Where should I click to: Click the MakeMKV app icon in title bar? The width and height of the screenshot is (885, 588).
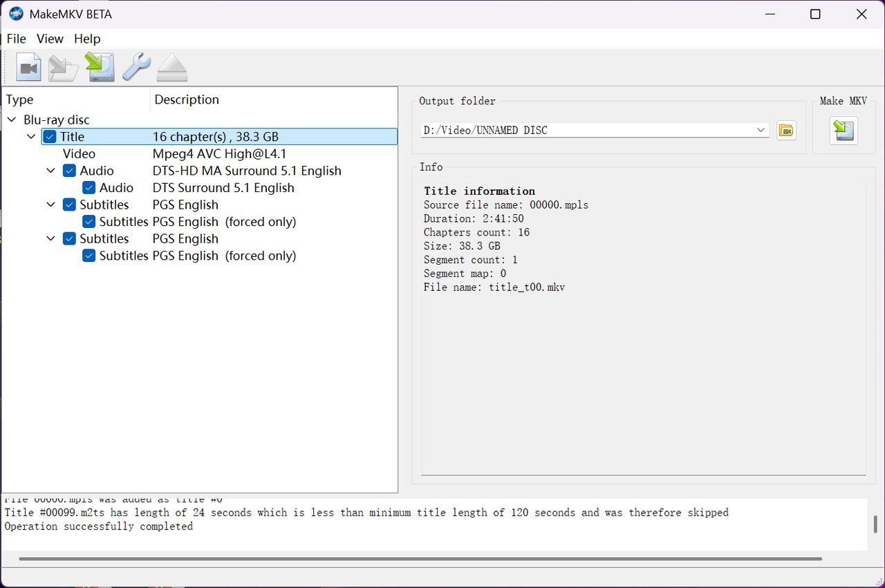point(16,14)
